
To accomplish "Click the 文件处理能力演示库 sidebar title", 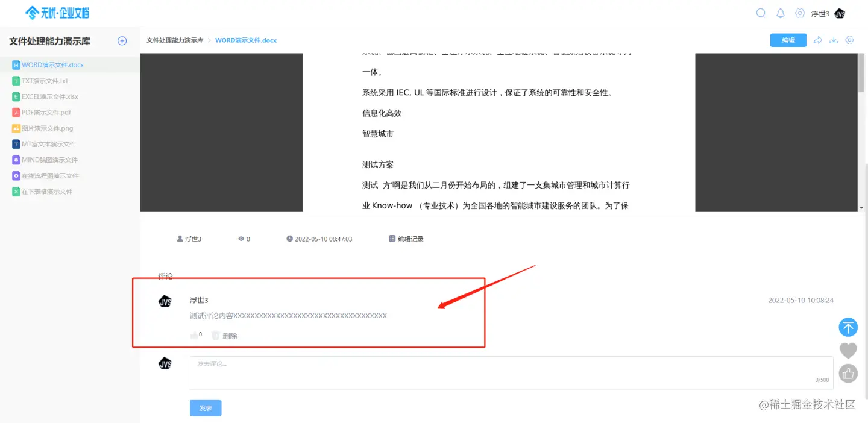I will pos(50,41).
